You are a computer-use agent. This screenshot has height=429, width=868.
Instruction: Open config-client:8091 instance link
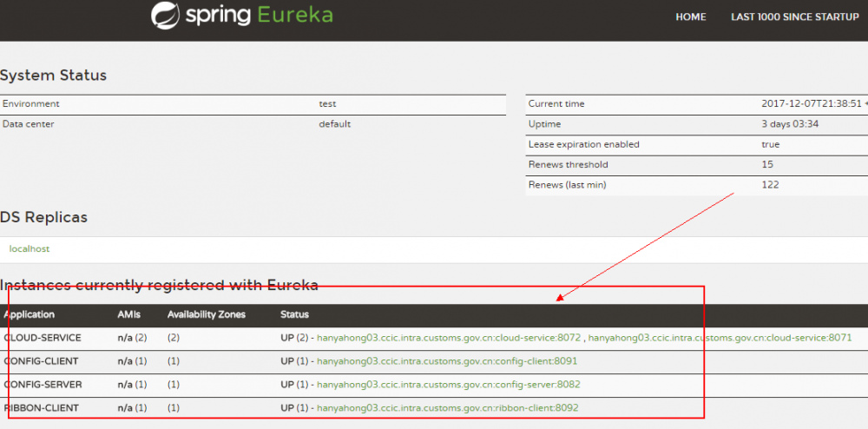click(447, 361)
